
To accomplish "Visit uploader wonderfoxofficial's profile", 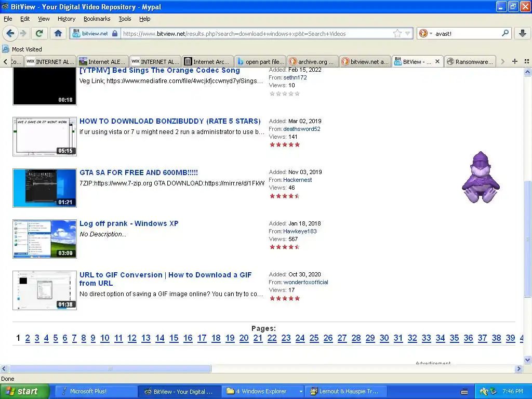I will click(x=305, y=282).
